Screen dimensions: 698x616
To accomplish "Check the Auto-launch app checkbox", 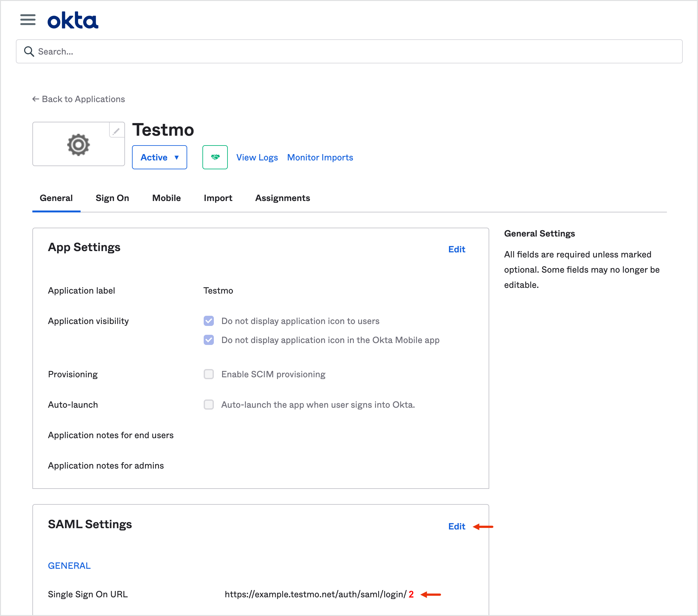I will point(209,405).
